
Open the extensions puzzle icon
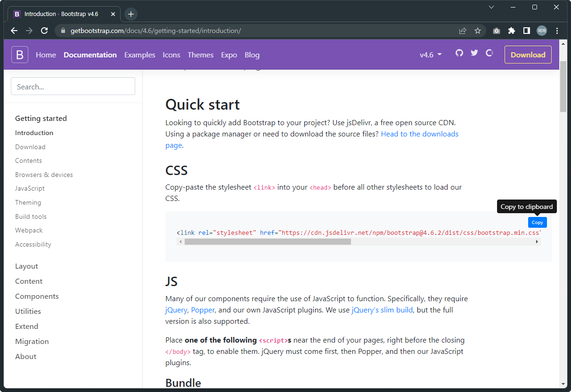[512, 31]
